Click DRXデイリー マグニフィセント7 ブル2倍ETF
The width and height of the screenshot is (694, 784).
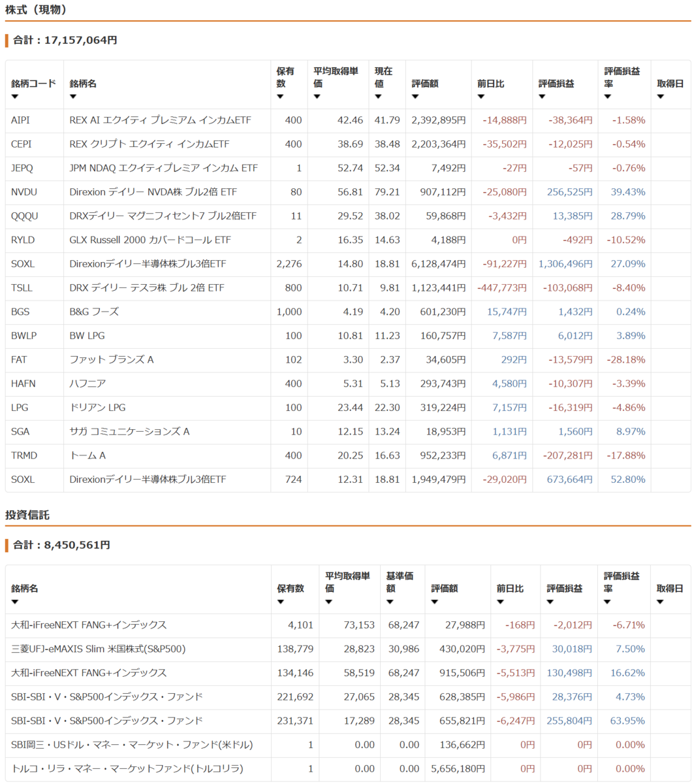point(163,216)
